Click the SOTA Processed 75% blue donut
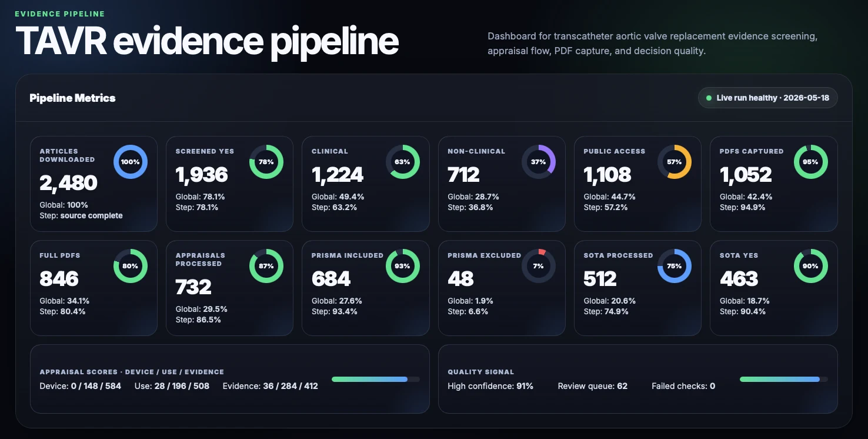The width and height of the screenshot is (868, 439). 675,266
